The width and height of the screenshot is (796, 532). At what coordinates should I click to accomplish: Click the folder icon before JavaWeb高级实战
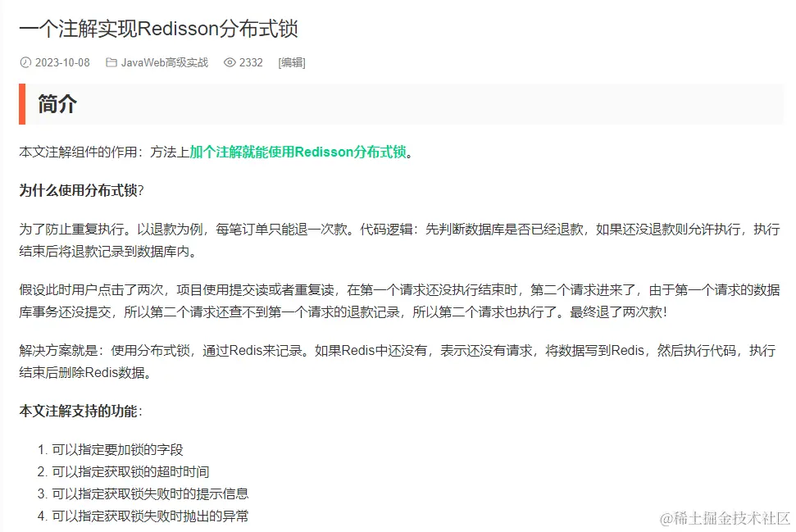[x=111, y=62]
